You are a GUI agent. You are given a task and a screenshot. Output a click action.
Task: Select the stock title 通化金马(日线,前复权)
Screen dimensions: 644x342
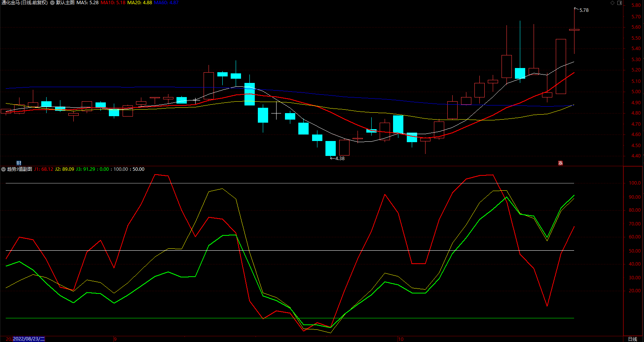coord(24,3)
